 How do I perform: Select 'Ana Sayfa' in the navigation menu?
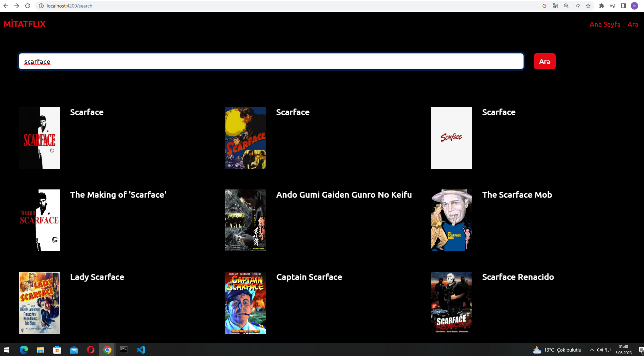point(605,24)
